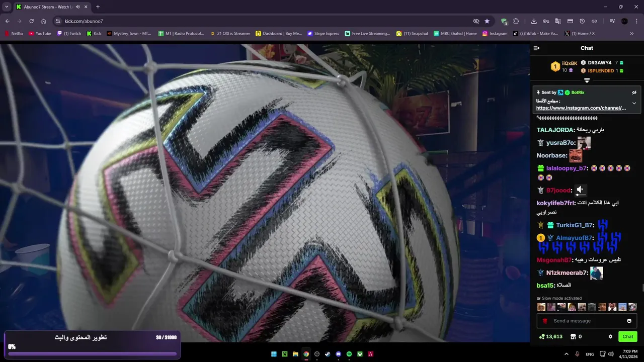Click the muted speaker emote in B7joood's message
This screenshot has height=362, width=644.
pyautogui.click(x=581, y=190)
